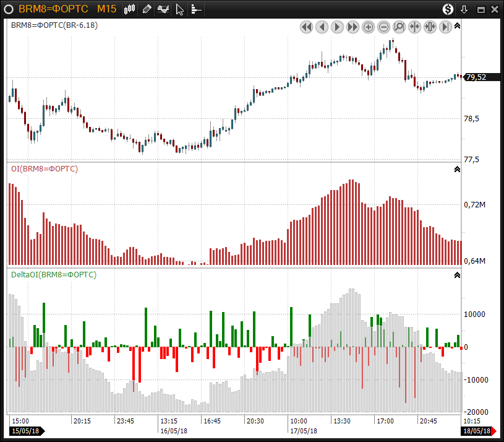Toggle the dollar sign trading icon
The width and height of the screenshot is (504, 442).
coord(448,9)
